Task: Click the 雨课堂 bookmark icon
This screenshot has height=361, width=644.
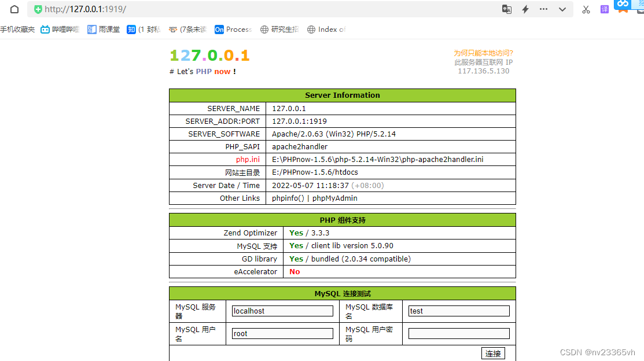Action: [91, 29]
